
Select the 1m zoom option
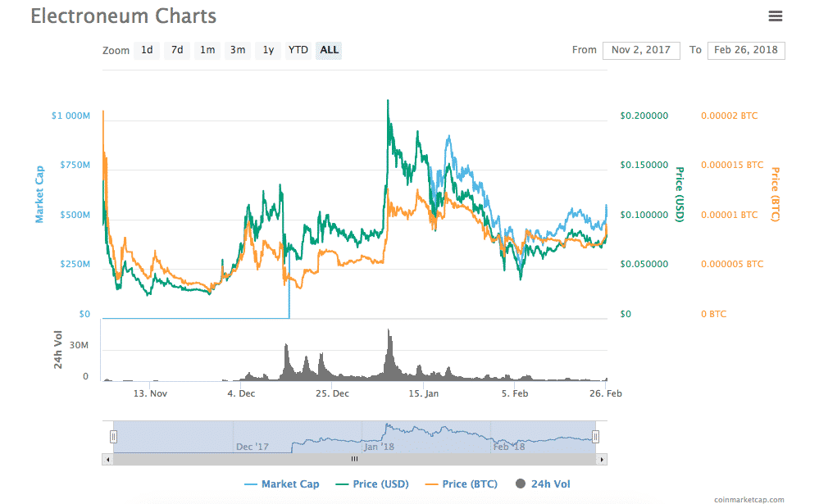pos(207,50)
